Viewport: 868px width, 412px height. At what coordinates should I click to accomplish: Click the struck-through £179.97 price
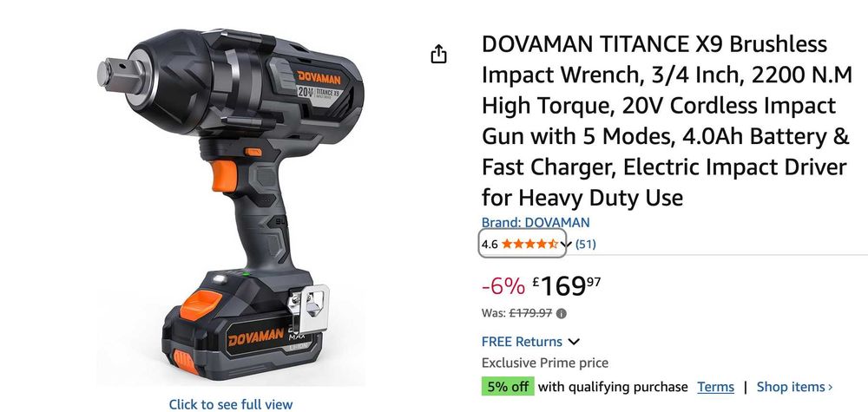[x=530, y=314]
